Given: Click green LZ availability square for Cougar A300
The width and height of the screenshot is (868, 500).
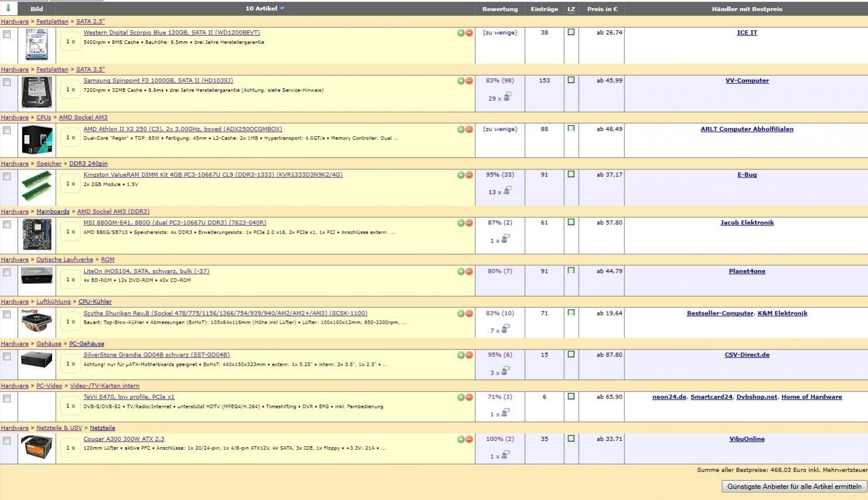Looking at the screenshot, I should [x=571, y=439].
